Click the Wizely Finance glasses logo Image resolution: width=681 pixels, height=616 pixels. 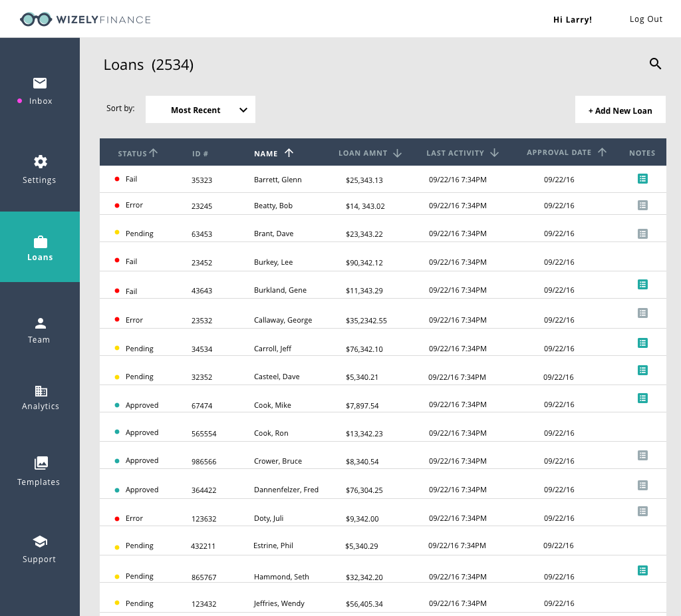tap(36, 19)
